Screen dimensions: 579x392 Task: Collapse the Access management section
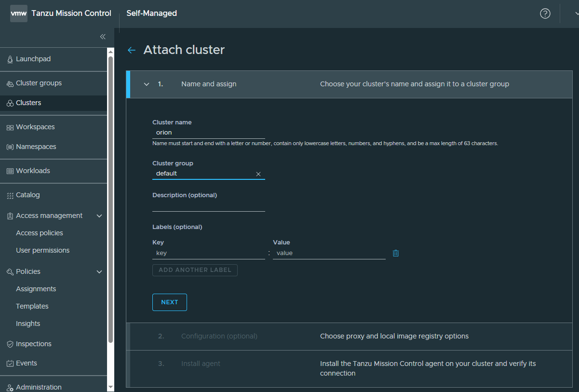[x=99, y=216]
